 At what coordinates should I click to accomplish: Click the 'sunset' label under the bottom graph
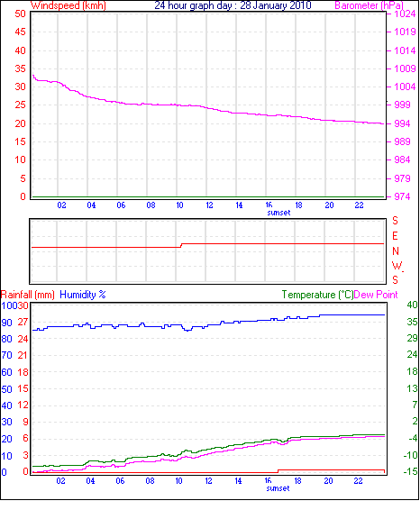[x=278, y=488]
